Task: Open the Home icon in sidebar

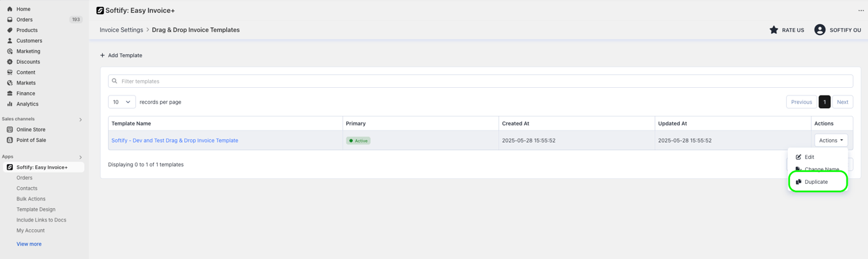Action: point(10,9)
